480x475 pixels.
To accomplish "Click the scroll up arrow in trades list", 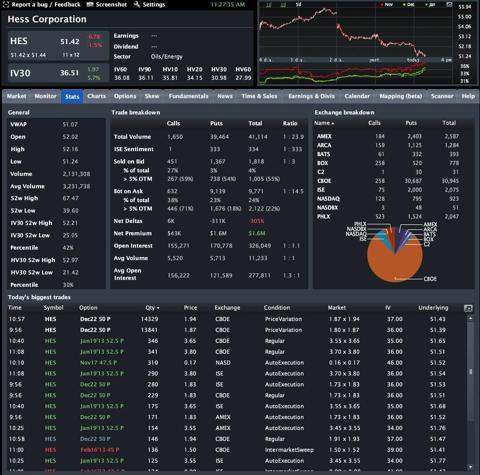I will coord(470,319).
